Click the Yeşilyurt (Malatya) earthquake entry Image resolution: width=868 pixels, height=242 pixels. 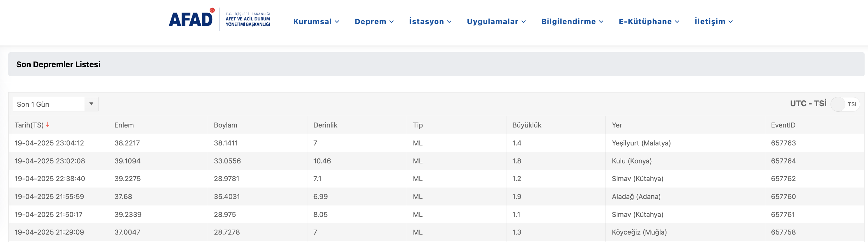pyautogui.click(x=641, y=143)
